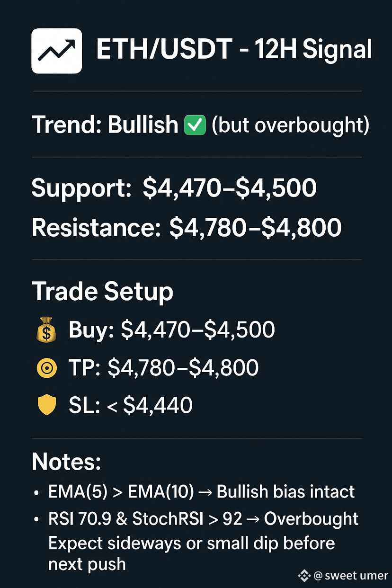Click the TP: $4,780–$4,800 entry

(163, 368)
